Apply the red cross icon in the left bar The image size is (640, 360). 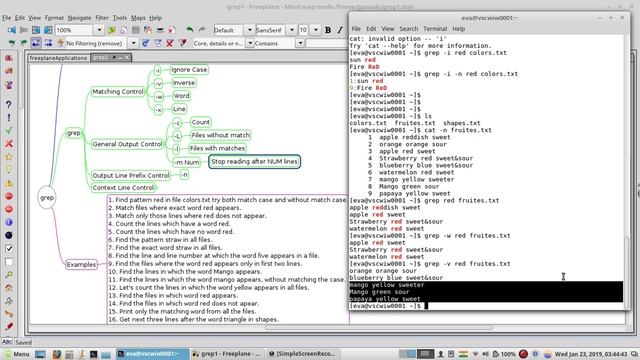[x=9, y=144]
